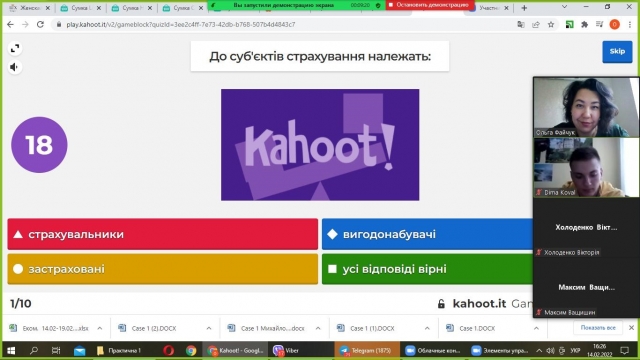Open Zoom Облачные кон... taskbar window
This screenshot has width=640, height=360.
433,351
